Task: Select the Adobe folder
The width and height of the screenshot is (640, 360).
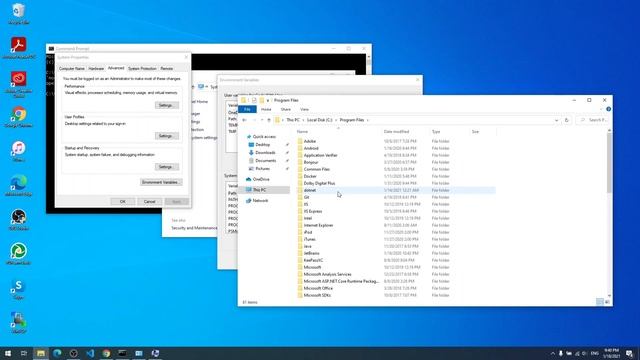Action: (x=310, y=141)
